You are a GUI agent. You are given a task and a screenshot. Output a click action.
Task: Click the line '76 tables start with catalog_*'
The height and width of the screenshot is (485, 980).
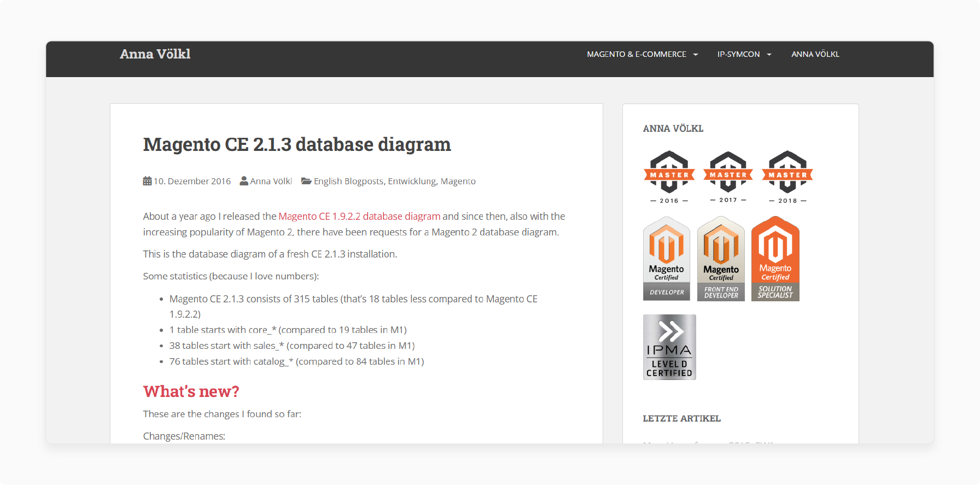(296, 361)
